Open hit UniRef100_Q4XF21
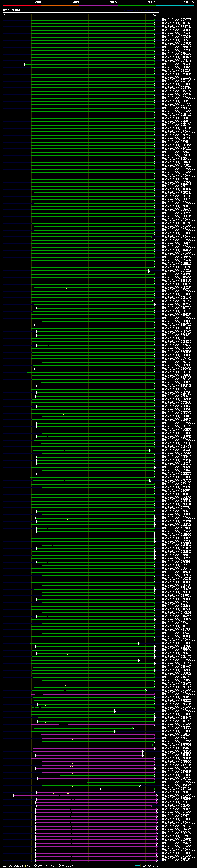This screenshot has height=868, width=197. pos(177,786)
